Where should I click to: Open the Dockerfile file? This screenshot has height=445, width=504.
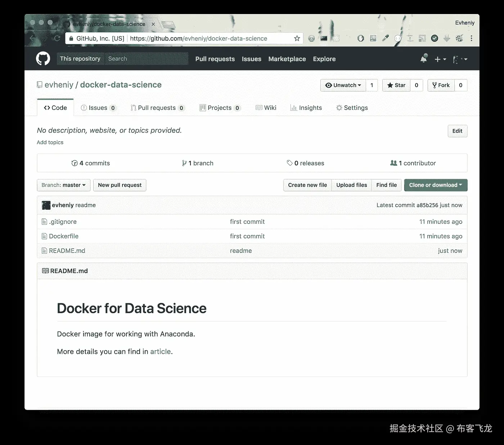tap(64, 236)
